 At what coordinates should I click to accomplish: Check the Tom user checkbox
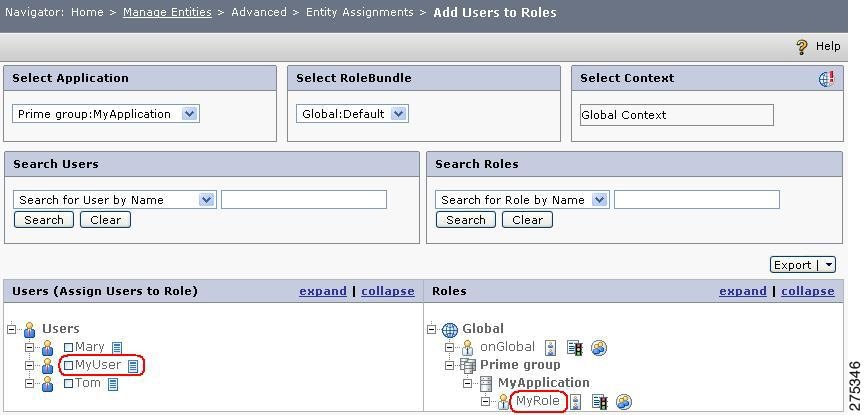tap(68, 384)
